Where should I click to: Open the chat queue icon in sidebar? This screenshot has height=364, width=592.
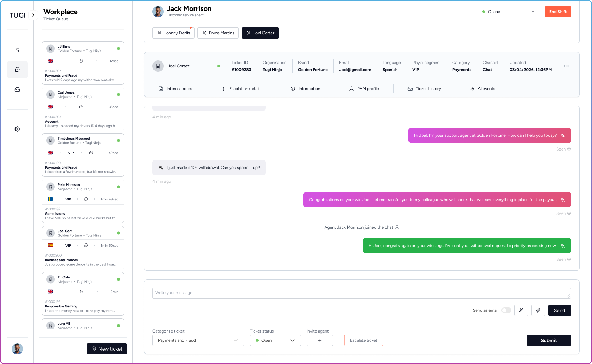[x=17, y=70]
